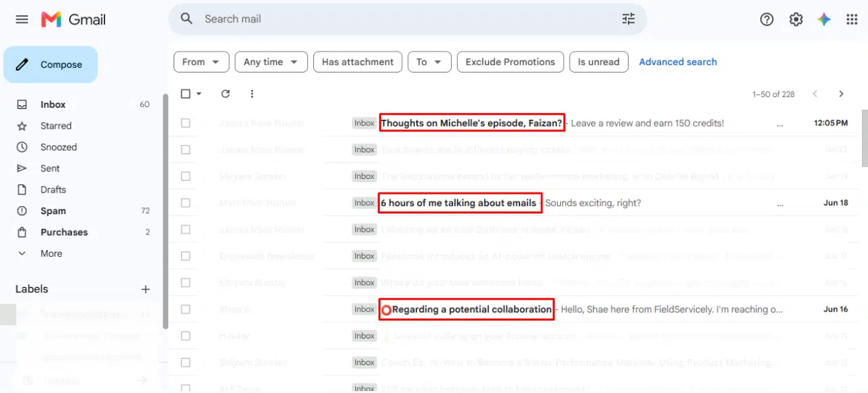Toggle the Exclude Promotions filter chip

click(x=510, y=62)
